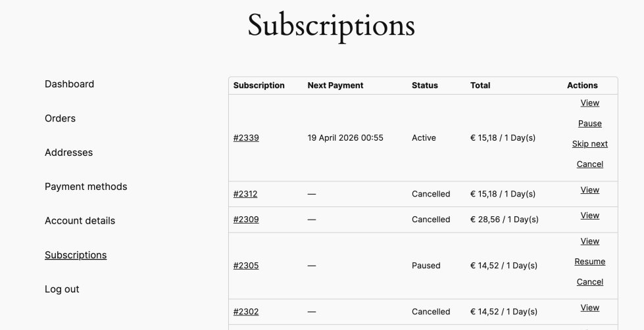Open the Addresses section
644x330 pixels.
pos(68,153)
